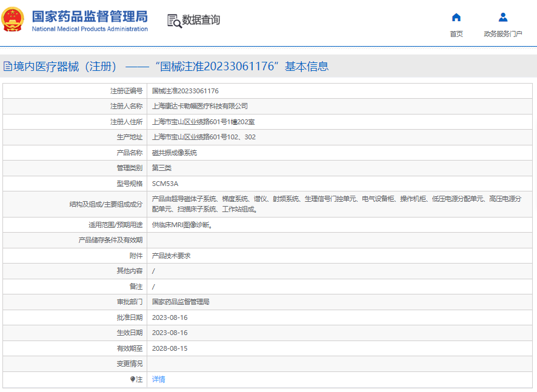Click the 管理类别 label cell
Screen dimensions: 537x392
pyautogui.click(x=75, y=168)
